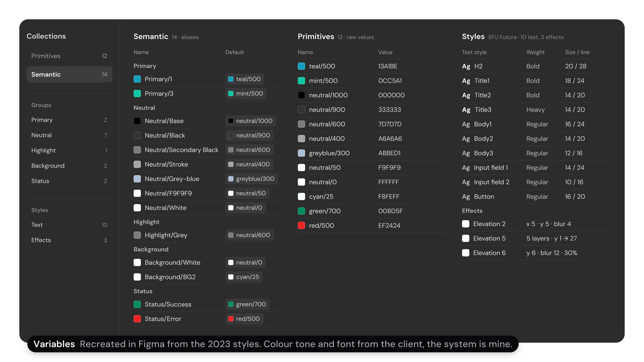Open the Background group in sidebar

(x=69, y=166)
